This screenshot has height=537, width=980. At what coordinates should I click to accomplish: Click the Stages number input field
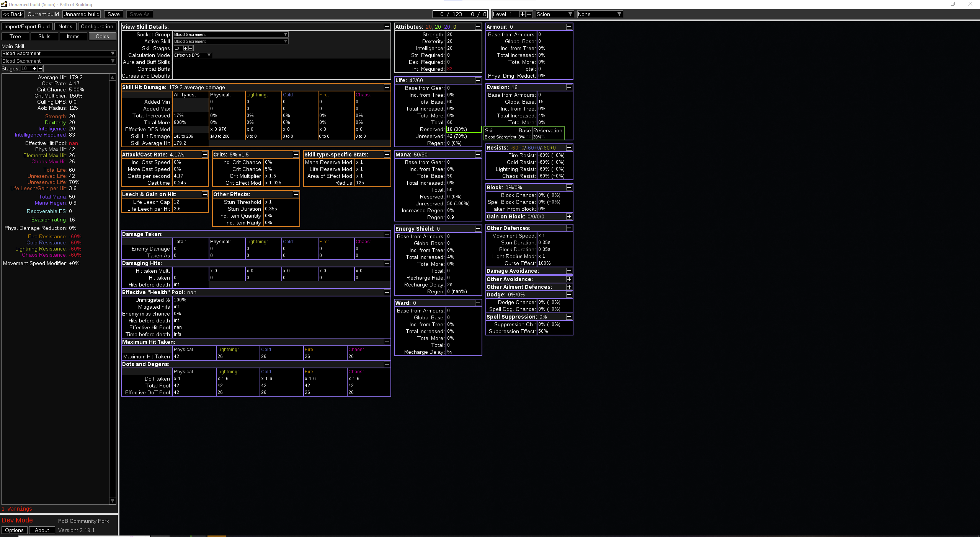click(25, 68)
